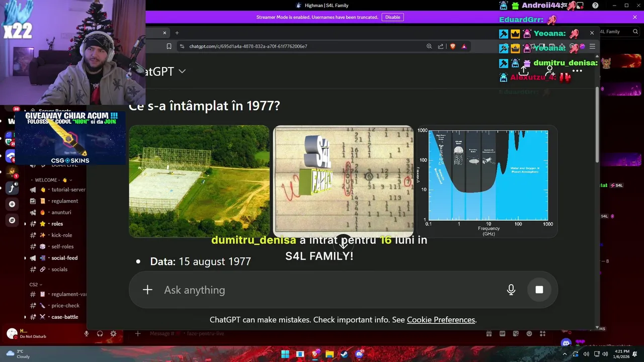Open the tutorial-server Discord channel
Image resolution: width=644 pixels, height=362 pixels.
57,190
